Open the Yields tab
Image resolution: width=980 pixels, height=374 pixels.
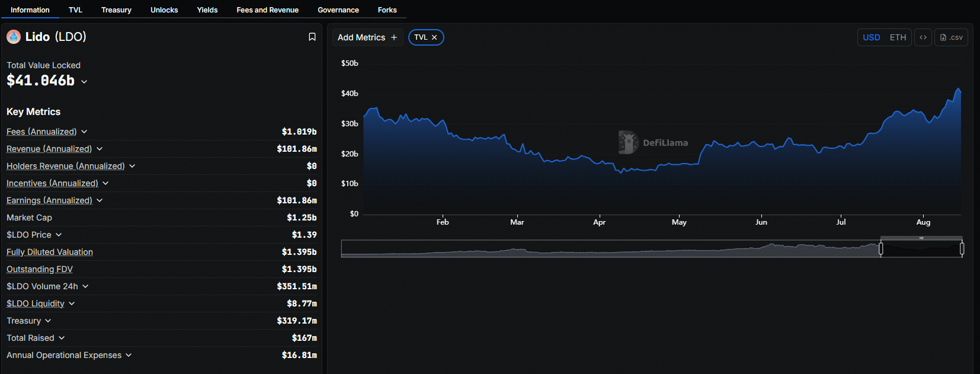point(207,10)
